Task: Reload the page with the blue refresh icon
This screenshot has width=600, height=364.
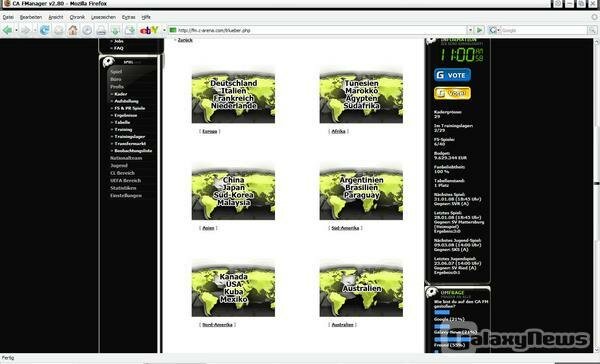Action: click(44, 30)
